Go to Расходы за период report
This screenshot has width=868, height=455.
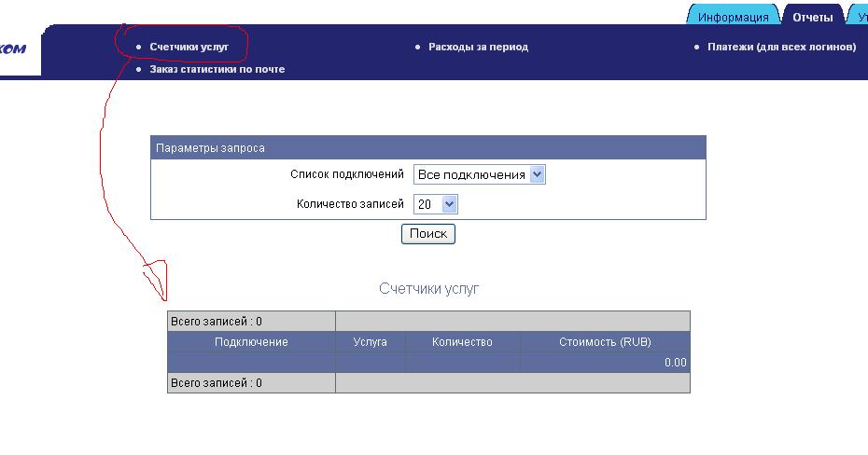tap(478, 47)
